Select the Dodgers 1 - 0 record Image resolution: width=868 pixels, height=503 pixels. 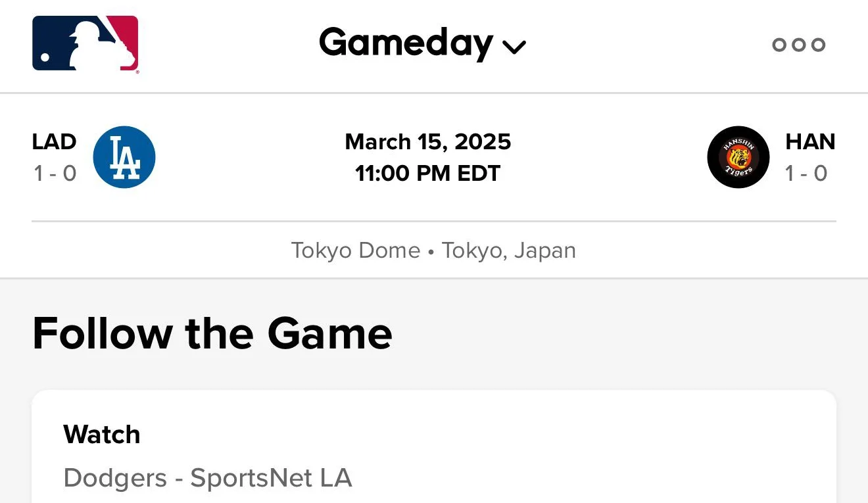[x=55, y=174]
